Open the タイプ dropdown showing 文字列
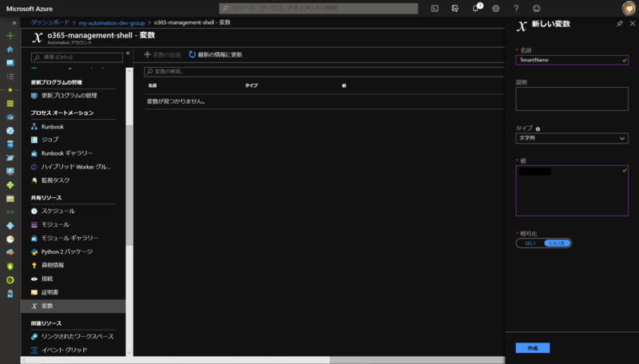 pos(572,138)
